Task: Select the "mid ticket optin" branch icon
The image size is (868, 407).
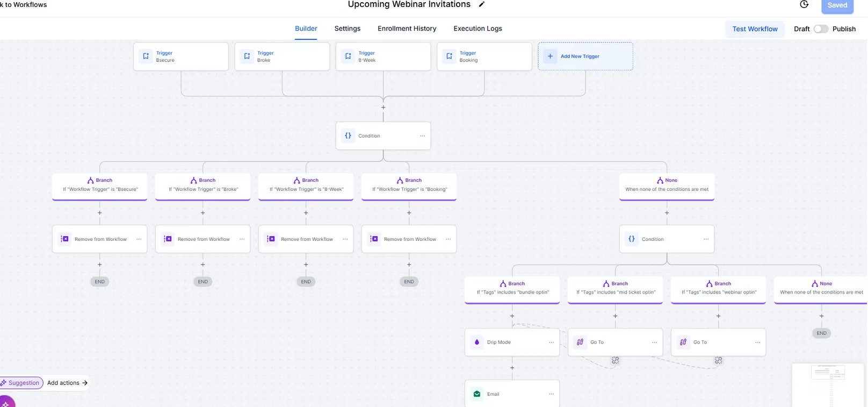Action: click(x=606, y=283)
